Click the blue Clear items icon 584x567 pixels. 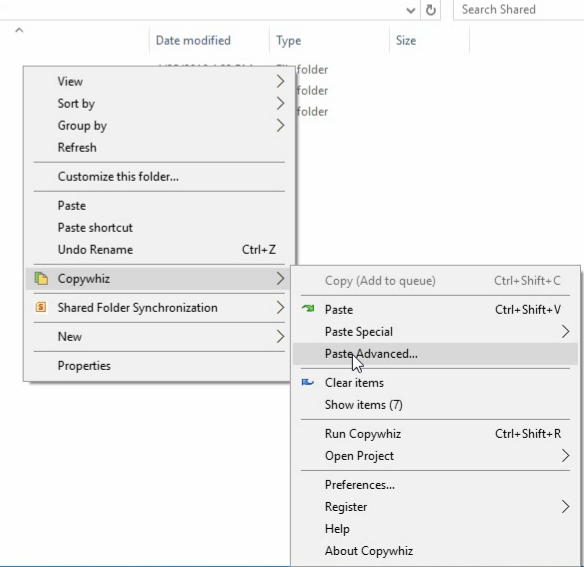308,382
